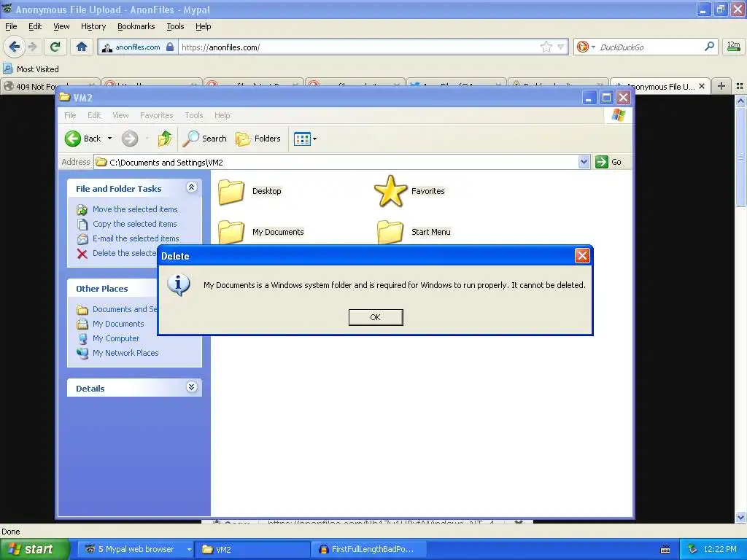Click the bookmark star in the URL bar

[x=546, y=47]
